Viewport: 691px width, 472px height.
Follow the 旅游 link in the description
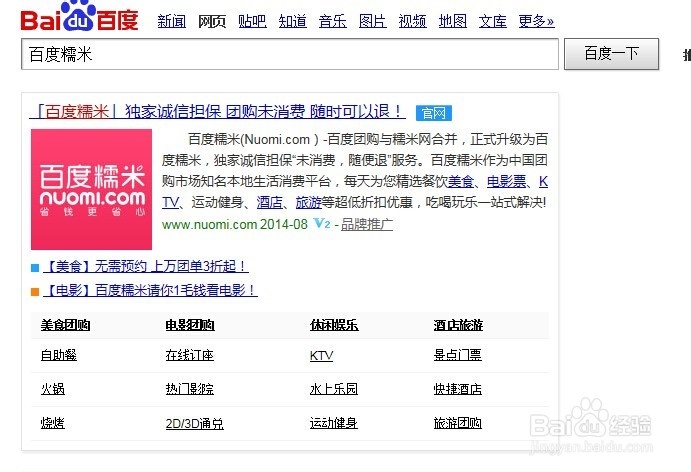(x=308, y=202)
